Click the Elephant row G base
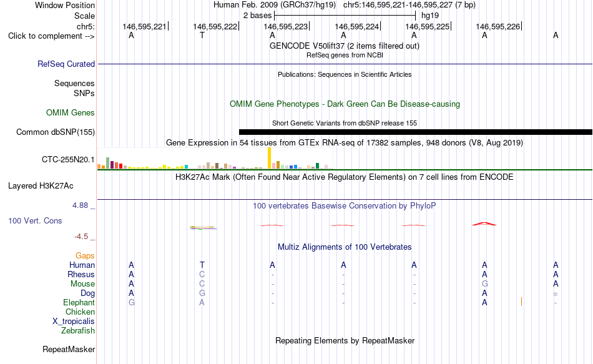 pos(131,303)
